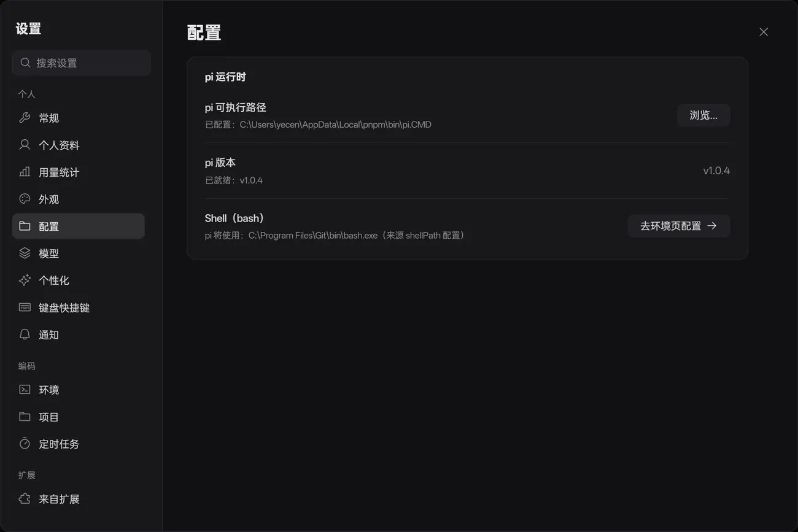Click the v1.0.4 value on the right
Viewport: 798px width, 532px height.
click(716, 171)
